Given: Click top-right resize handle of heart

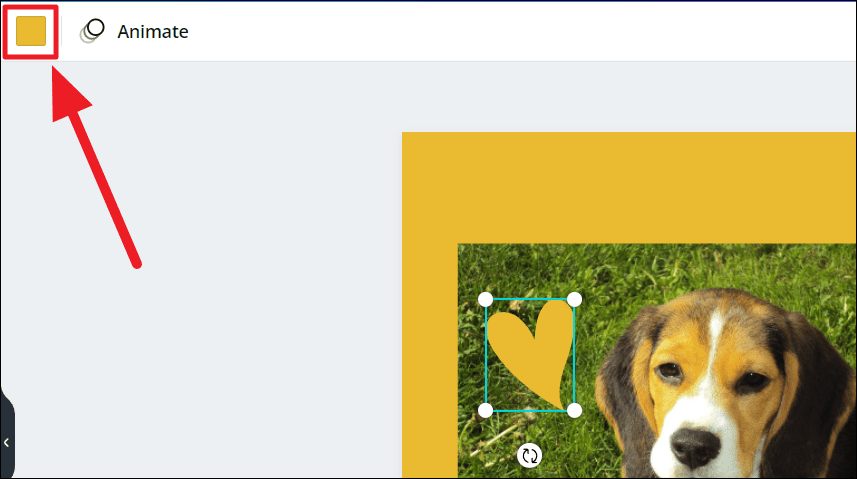Looking at the screenshot, I should 574,300.
